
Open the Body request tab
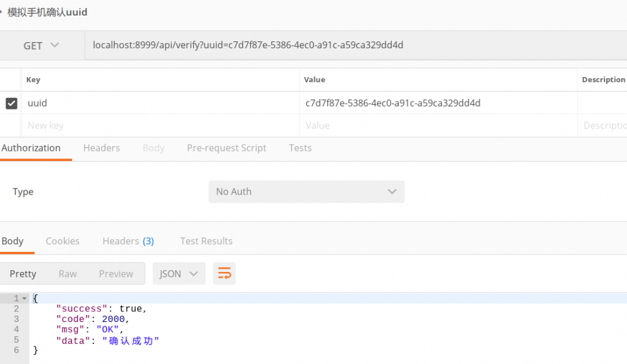pos(153,148)
